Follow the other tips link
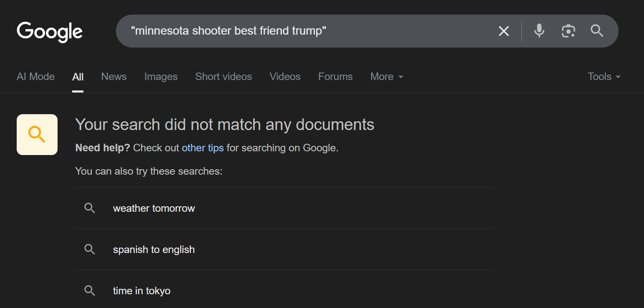 203,148
